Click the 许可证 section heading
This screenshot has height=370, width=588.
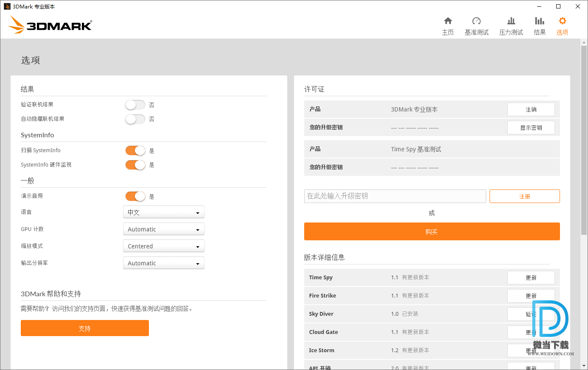click(314, 89)
